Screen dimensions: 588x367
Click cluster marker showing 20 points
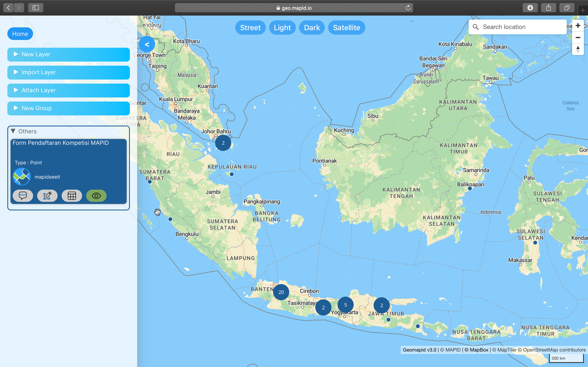click(x=281, y=292)
